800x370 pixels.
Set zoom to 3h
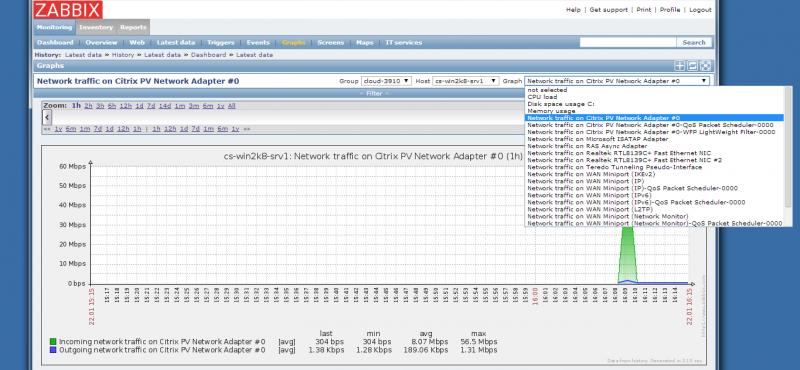click(x=100, y=106)
